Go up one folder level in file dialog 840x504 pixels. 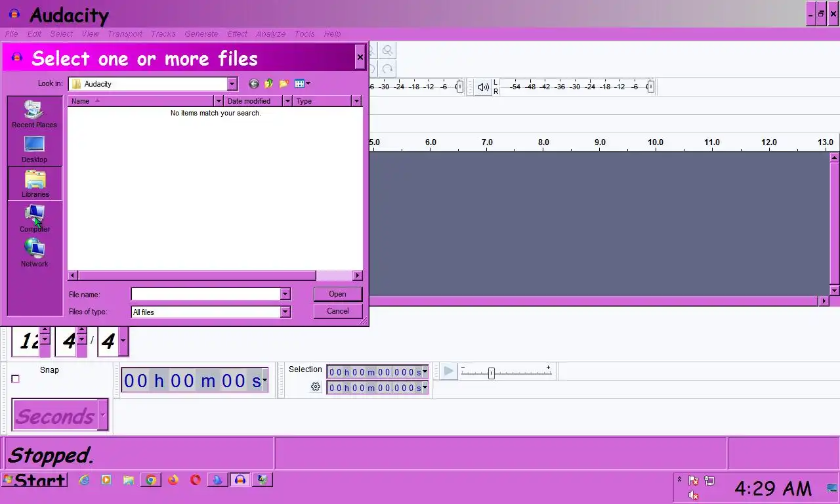point(268,83)
